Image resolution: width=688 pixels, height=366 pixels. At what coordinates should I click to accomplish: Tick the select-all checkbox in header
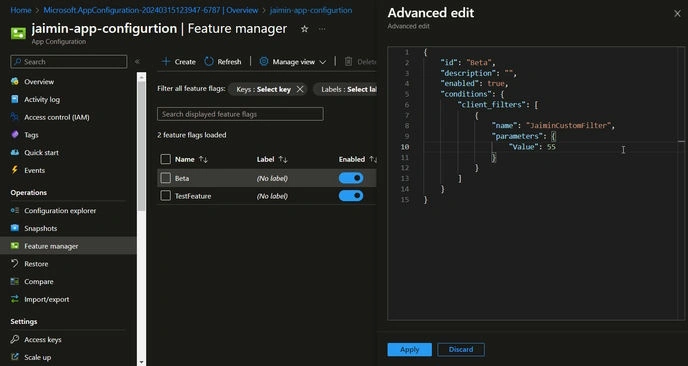click(165, 159)
